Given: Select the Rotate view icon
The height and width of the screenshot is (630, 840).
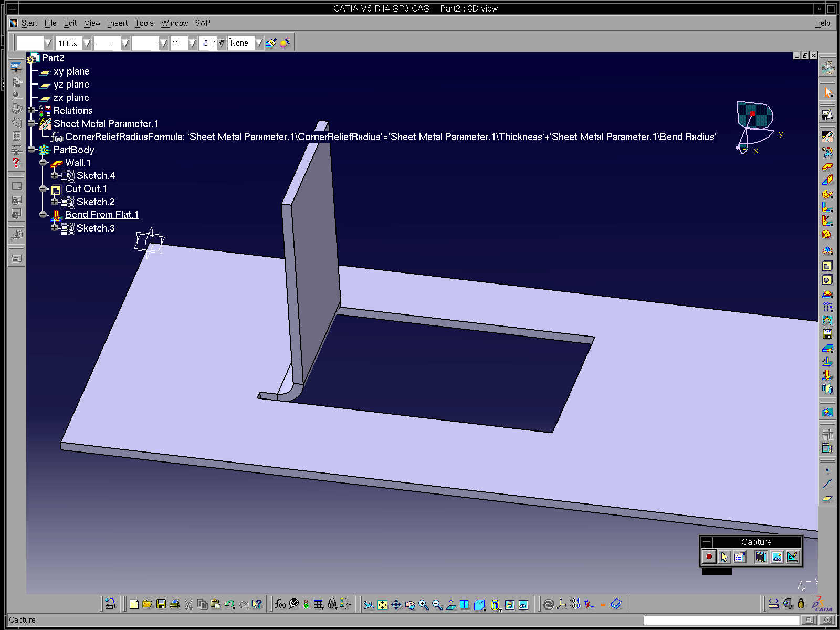Looking at the screenshot, I should coord(410,605).
